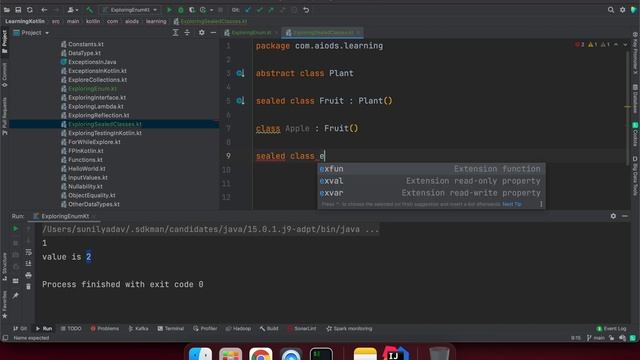The width and height of the screenshot is (640, 360).
Task: Click the 'main' git branch widget in status bar
Action: coord(596,338)
